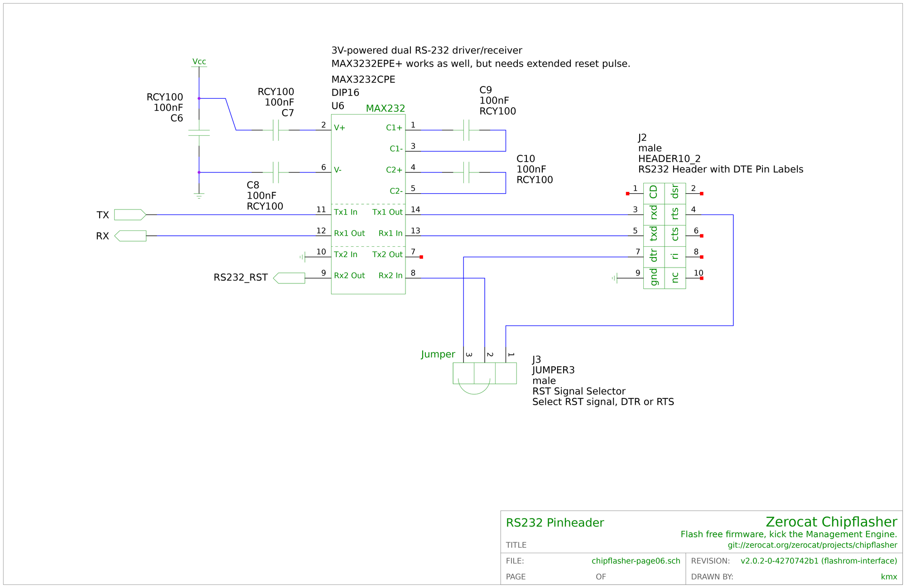This screenshot has height=588, width=906.
Task: Click the ground symbol below C6
Action: (199, 196)
